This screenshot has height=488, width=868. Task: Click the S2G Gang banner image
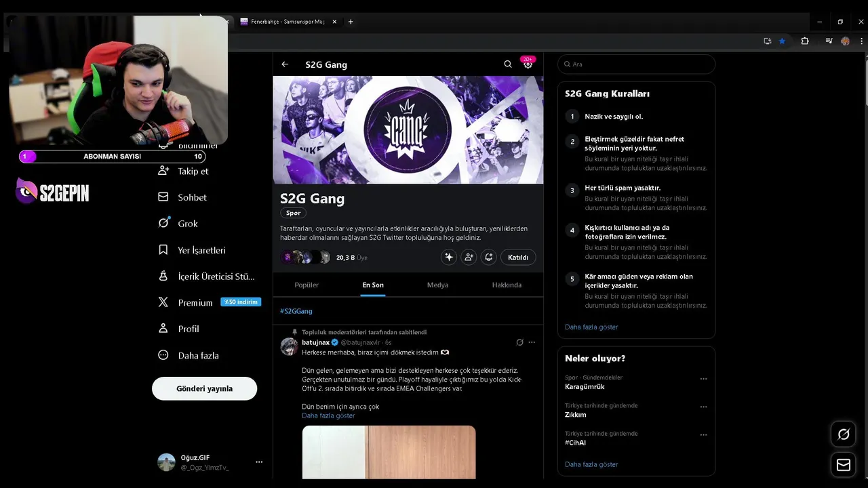408,129
